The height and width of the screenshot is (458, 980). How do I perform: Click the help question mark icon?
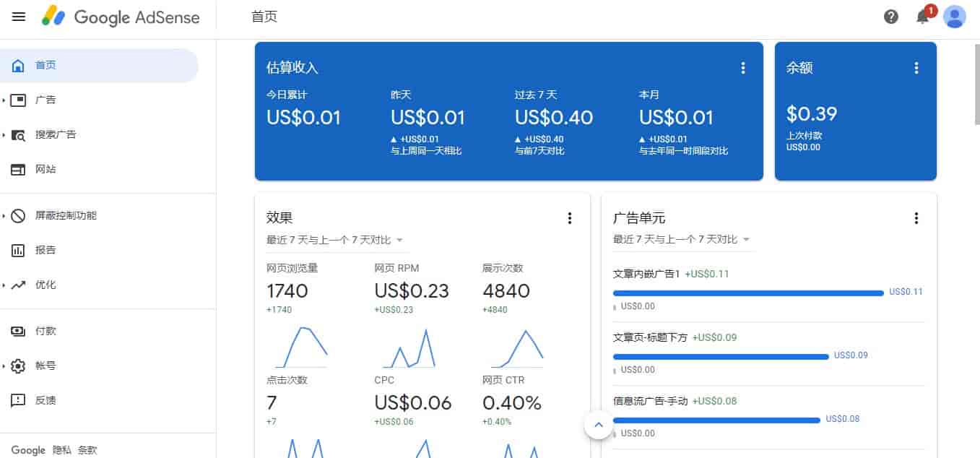coord(891,17)
